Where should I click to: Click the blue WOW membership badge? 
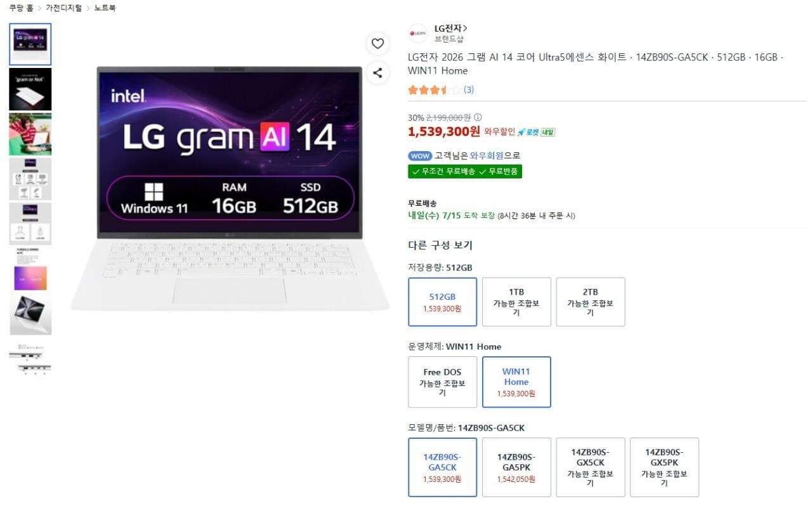[x=419, y=156]
